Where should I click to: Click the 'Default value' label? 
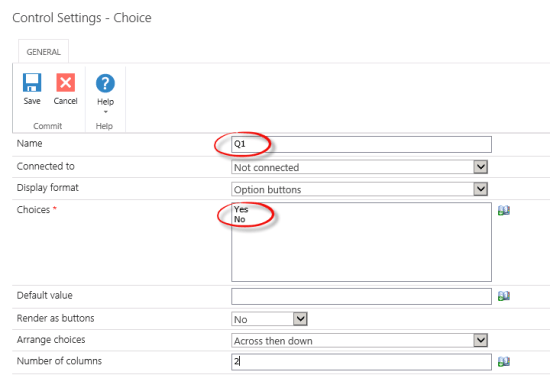(x=45, y=295)
